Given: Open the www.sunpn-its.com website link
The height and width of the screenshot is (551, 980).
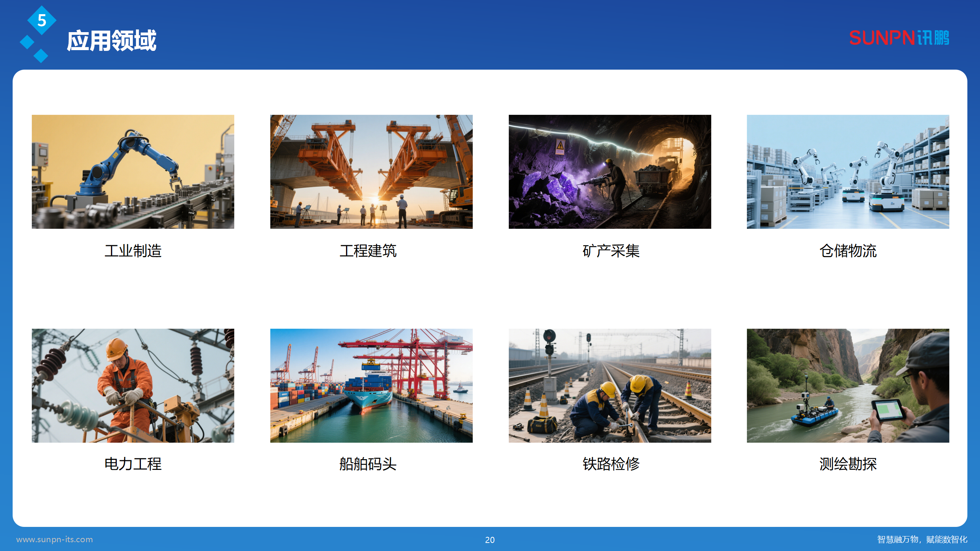Looking at the screenshot, I should point(55,540).
